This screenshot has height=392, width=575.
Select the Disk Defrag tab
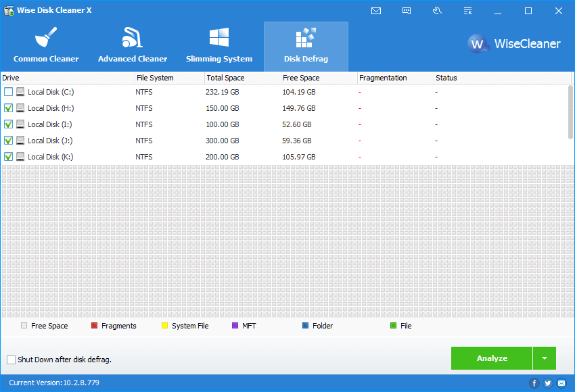(x=306, y=47)
